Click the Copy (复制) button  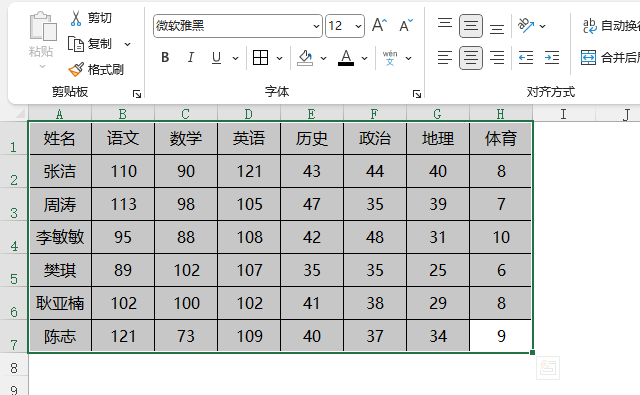tap(89, 44)
